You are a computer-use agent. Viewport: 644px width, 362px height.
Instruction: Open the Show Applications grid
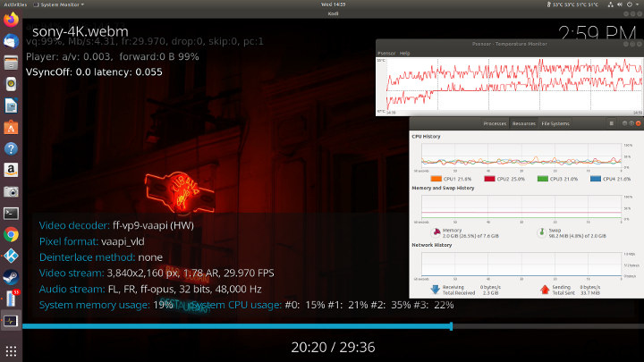(x=11, y=351)
